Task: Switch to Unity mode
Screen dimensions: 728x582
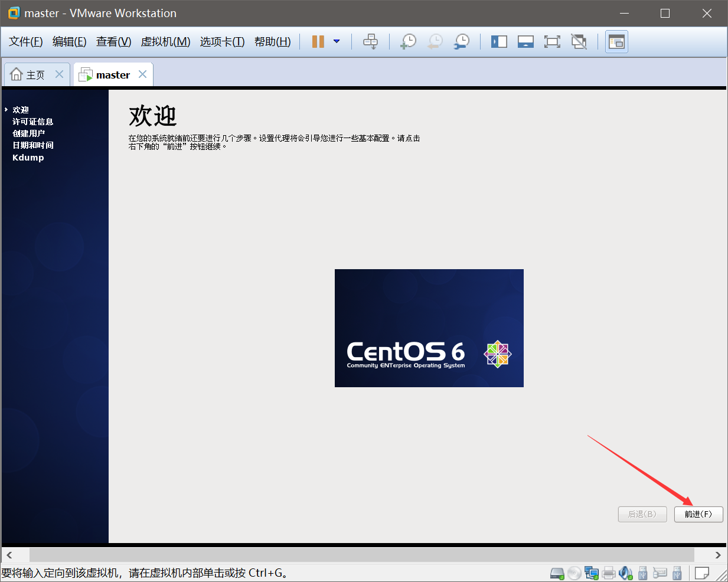Action: pos(579,41)
